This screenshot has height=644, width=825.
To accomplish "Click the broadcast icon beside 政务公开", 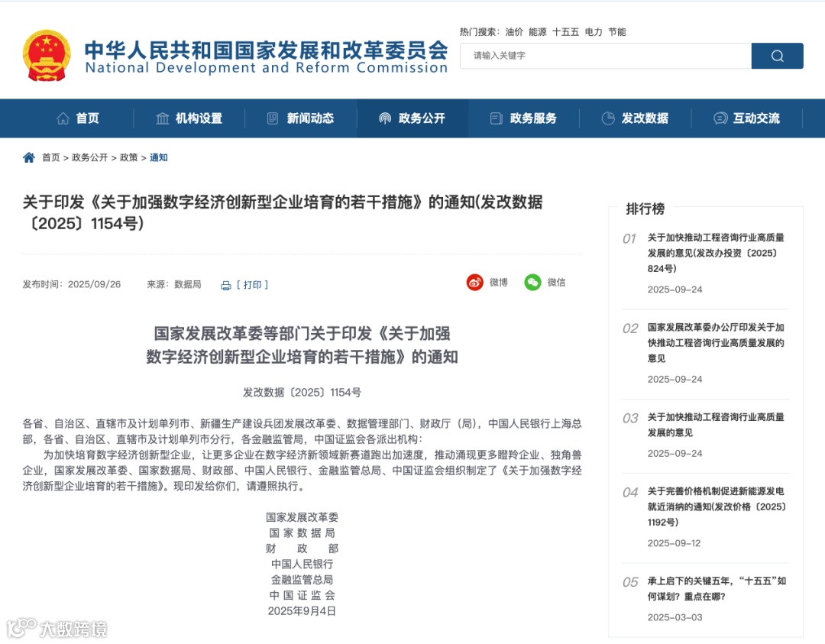I will click(385, 118).
